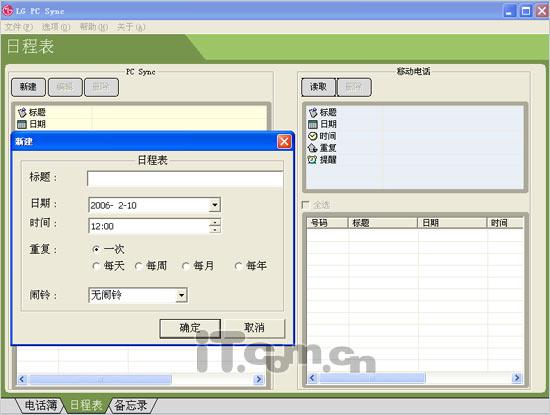This screenshot has height=415, width=550.
Task: Open the 日期 date dropdown arrow
Action: pos(214,205)
